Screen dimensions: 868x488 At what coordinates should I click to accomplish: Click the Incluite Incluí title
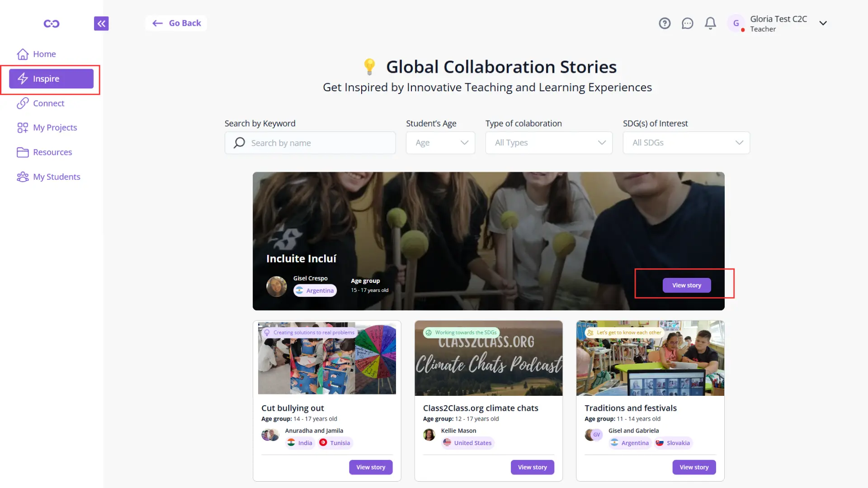301,258
